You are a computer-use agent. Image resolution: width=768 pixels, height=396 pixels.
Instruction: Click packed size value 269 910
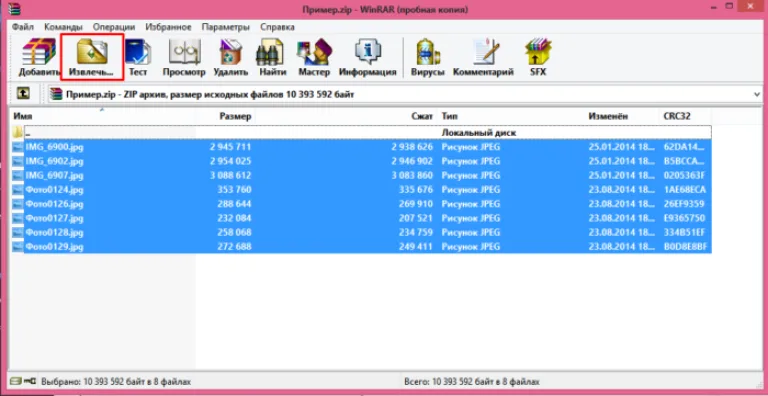tap(416, 203)
